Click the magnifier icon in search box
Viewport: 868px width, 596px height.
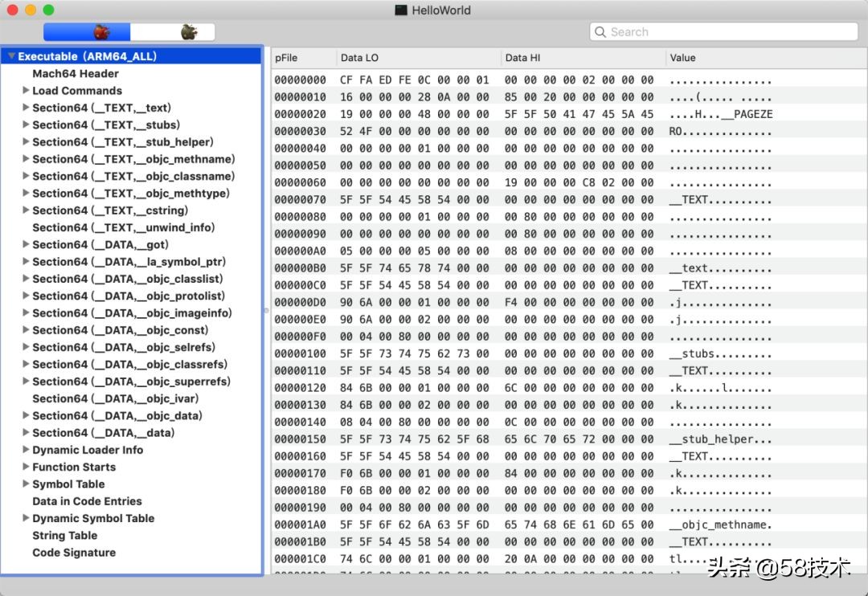[600, 32]
